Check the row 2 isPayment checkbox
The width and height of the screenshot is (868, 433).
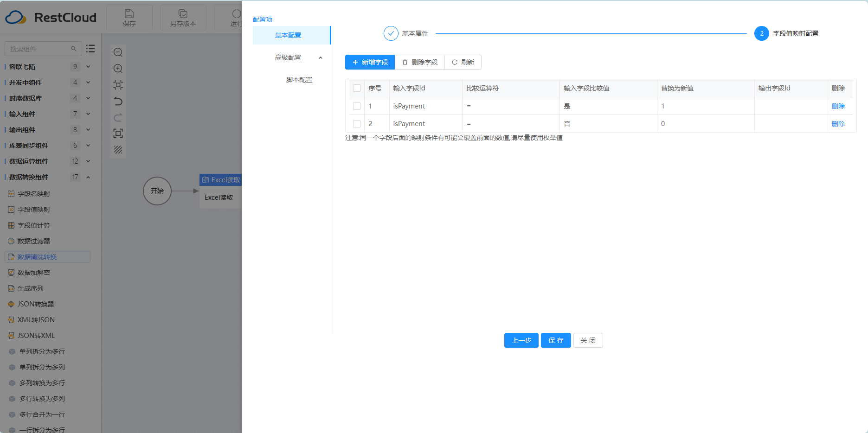357,124
